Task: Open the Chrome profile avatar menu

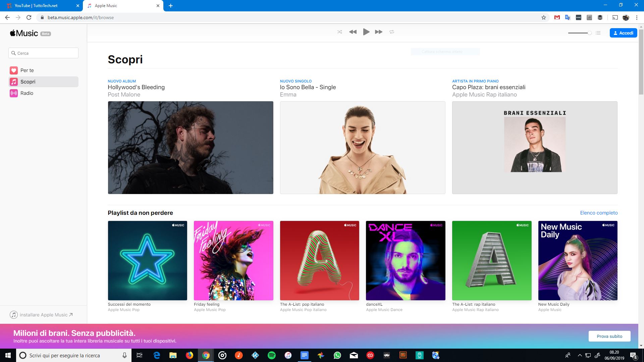Action: pos(626,17)
